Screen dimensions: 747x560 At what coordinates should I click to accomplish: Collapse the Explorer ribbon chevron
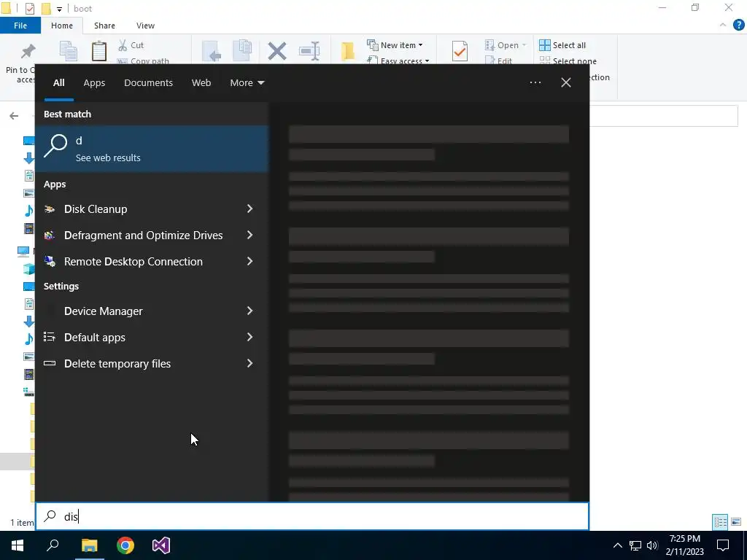723,26
